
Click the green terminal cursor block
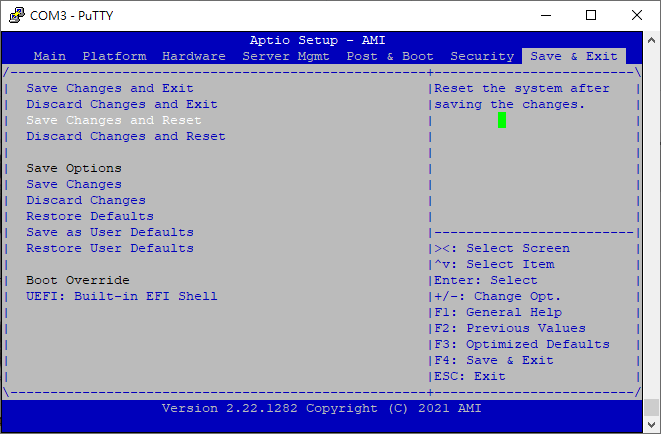tap(502, 120)
